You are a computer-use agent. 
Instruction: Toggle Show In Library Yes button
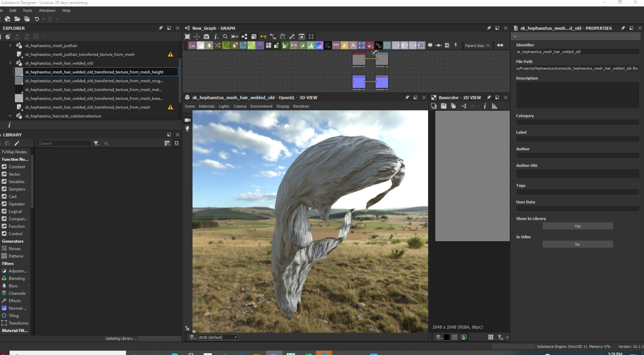click(x=577, y=226)
